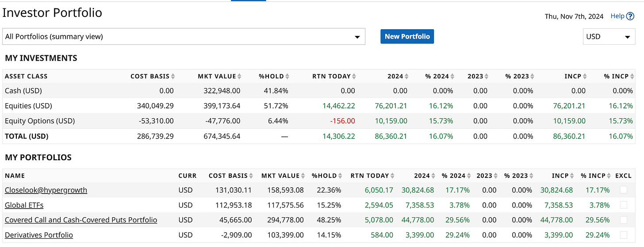Click the My Investments section heading

pos(41,58)
